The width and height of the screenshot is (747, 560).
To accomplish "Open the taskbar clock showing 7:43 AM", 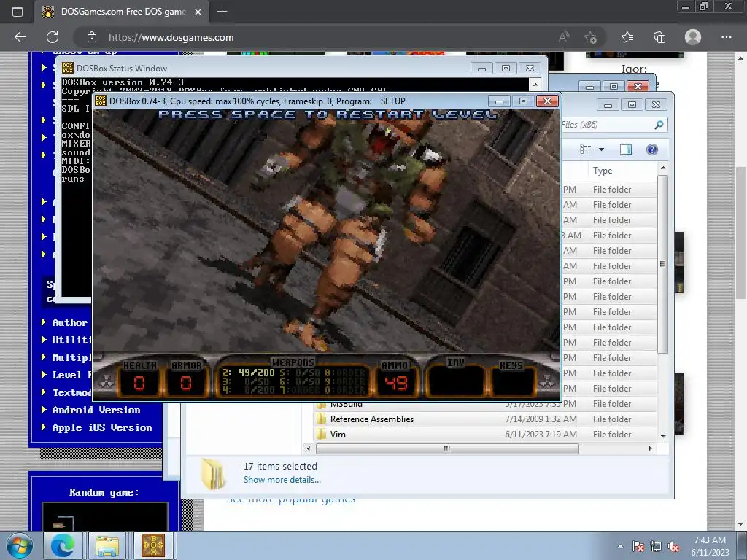I will [x=710, y=546].
